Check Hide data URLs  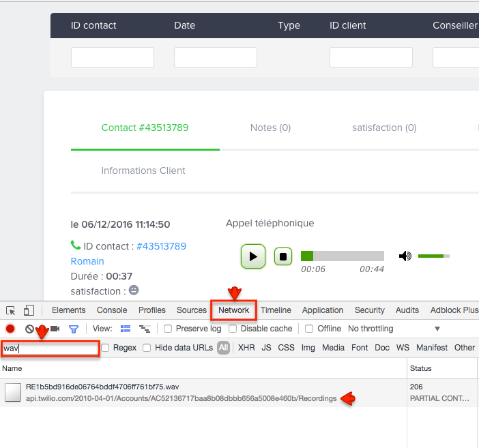pos(147,348)
